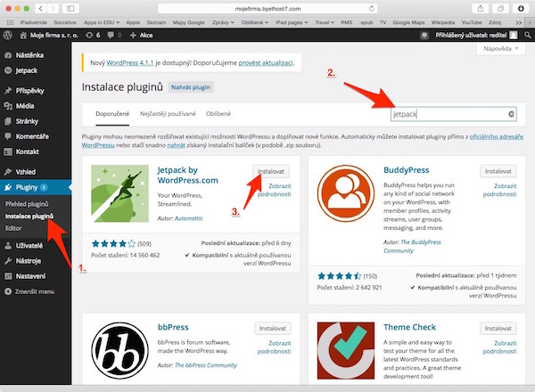Clear the plugin search field
This screenshot has height=392, width=535.
pyautogui.click(x=511, y=114)
